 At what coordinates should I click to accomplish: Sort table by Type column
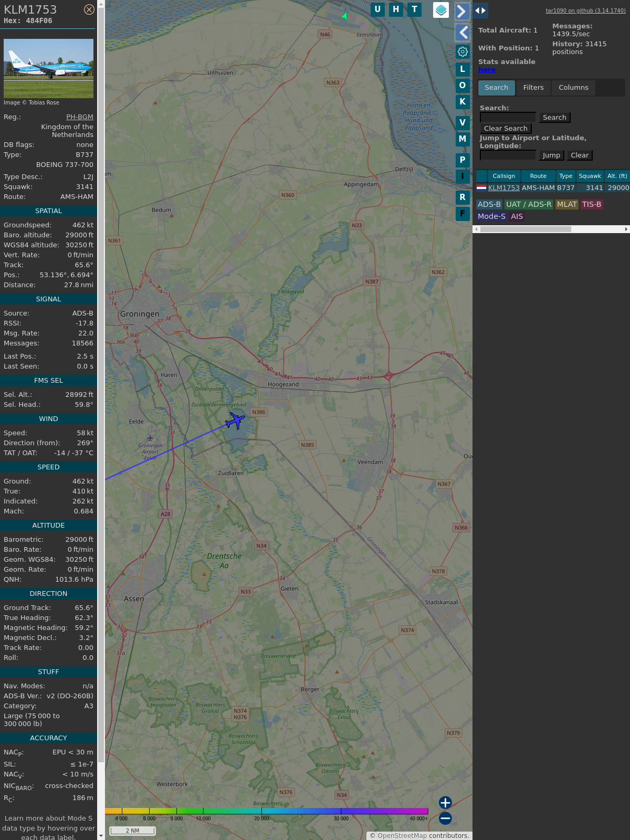click(x=566, y=176)
